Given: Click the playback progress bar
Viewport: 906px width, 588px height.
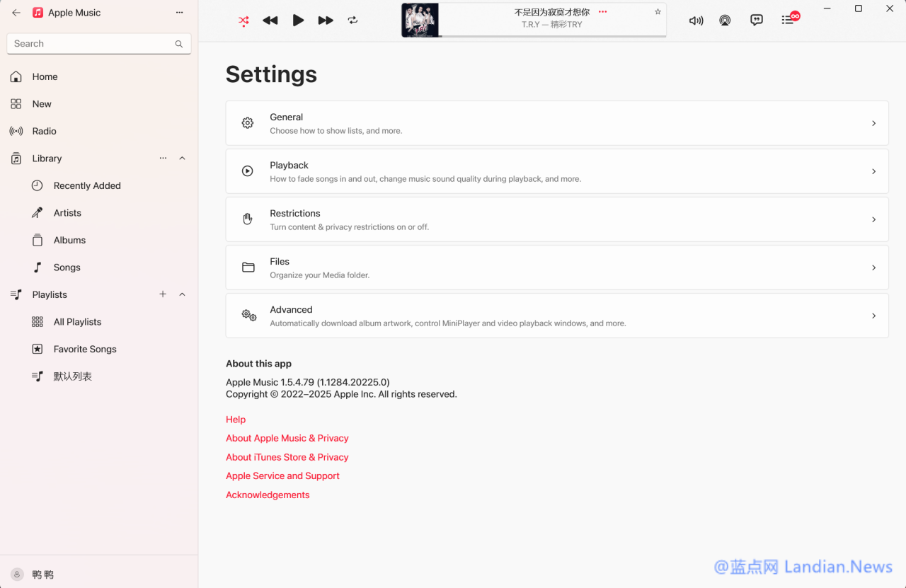Looking at the screenshot, I should click(x=552, y=36).
